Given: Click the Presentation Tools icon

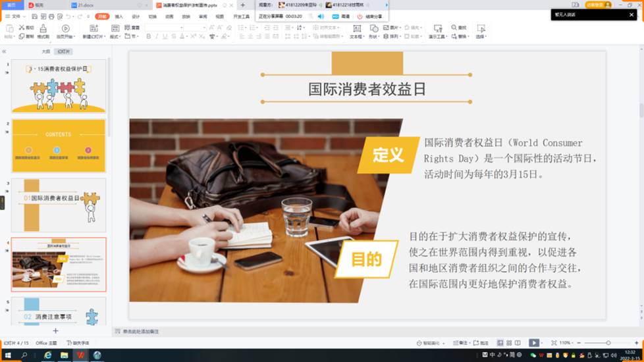Looking at the screenshot, I should [x=437, y=29].
